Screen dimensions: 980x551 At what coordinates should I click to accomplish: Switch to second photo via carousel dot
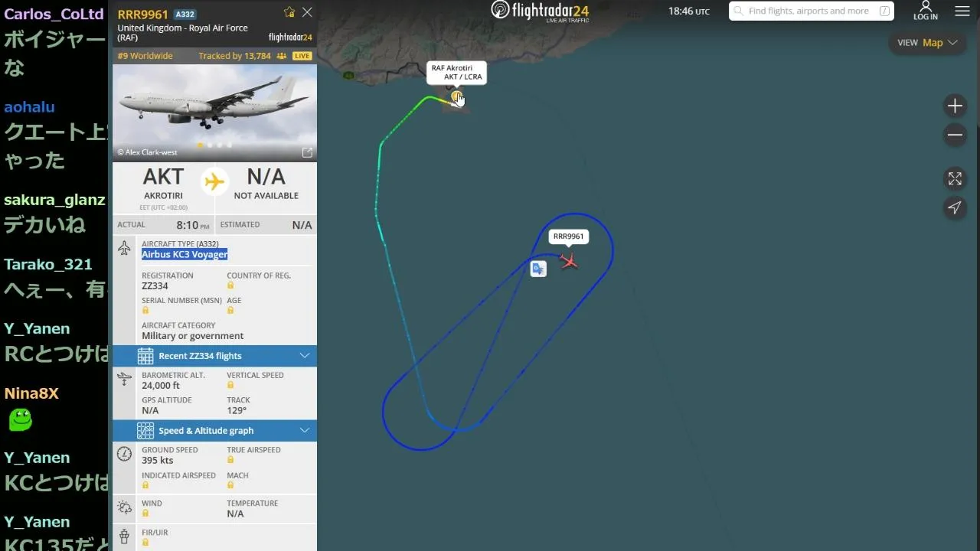[x=211, y=145]
